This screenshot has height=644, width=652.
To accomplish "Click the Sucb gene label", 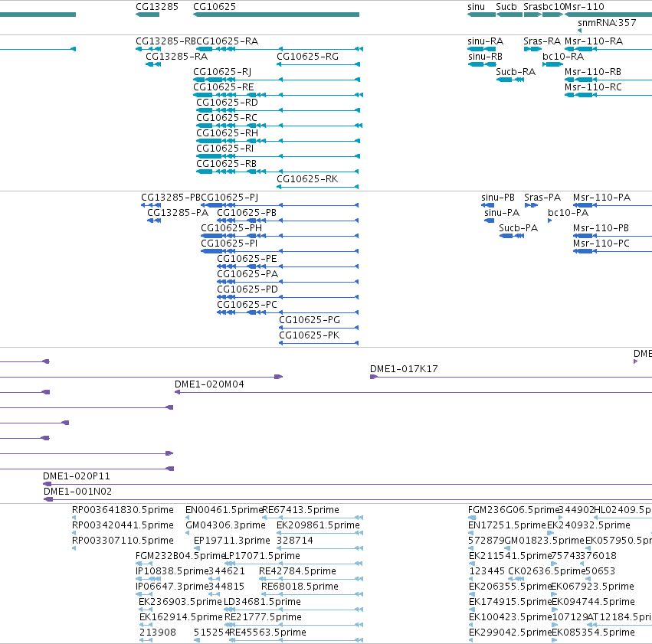I will pos(506,7).
